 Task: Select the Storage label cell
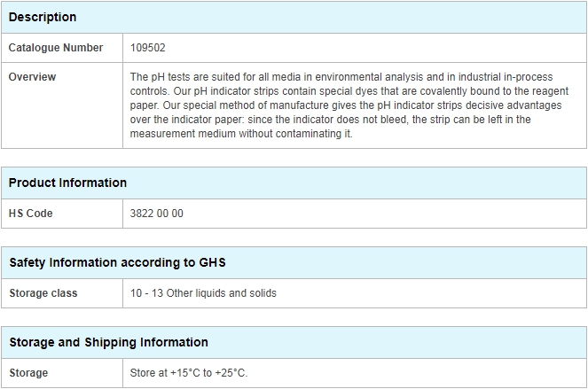62,373
